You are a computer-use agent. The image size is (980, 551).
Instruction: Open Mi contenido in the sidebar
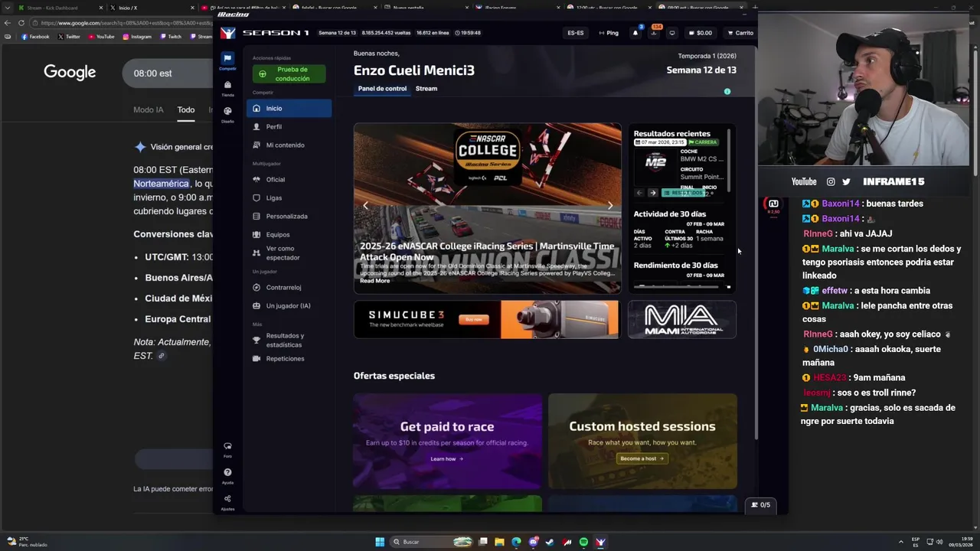(289, 145)
